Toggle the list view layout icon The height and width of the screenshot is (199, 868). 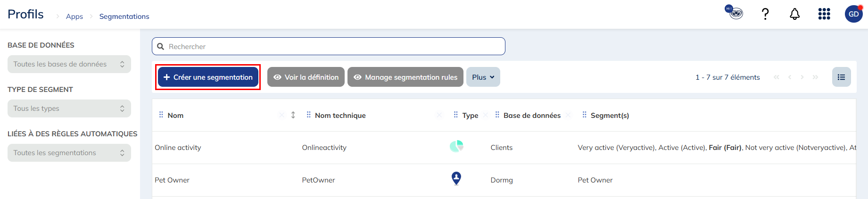pyautogui.click(x=841, y=77)
